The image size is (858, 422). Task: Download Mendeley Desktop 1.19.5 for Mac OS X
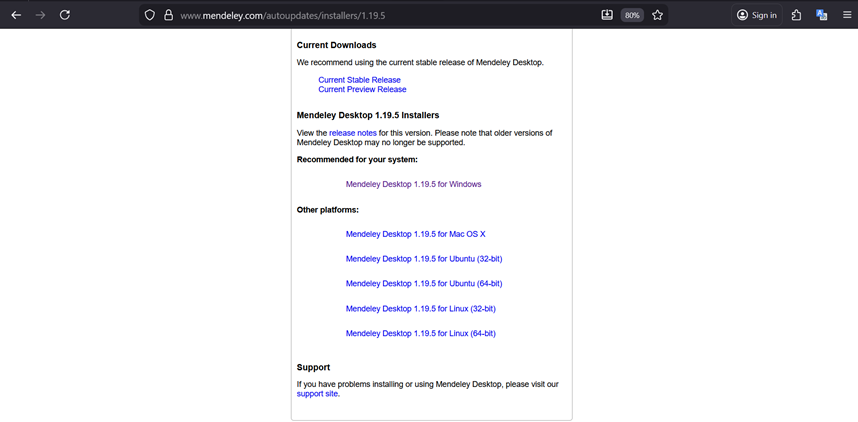415,234
